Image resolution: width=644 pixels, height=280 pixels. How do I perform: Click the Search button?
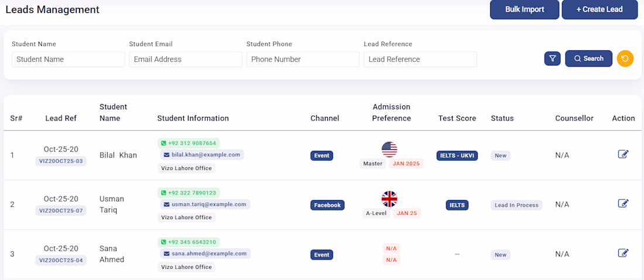click(588, 58)
